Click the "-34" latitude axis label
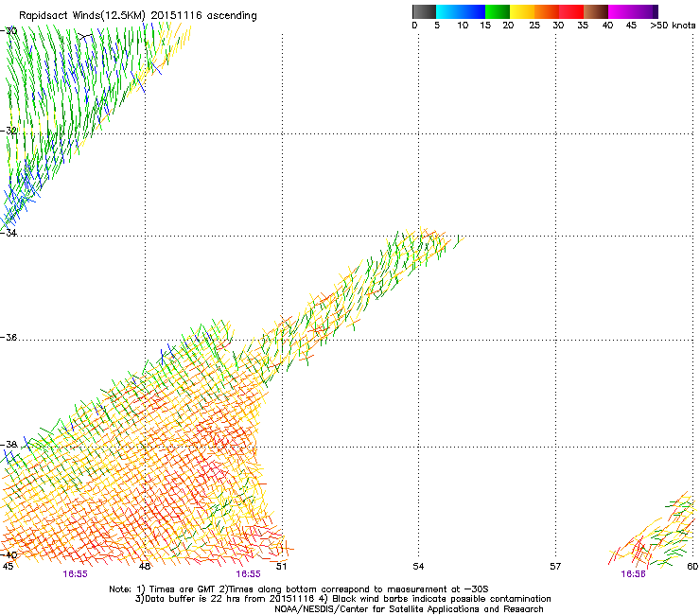Image resolution: width=700 pixels, height=615 pixels. pos(9,233)
